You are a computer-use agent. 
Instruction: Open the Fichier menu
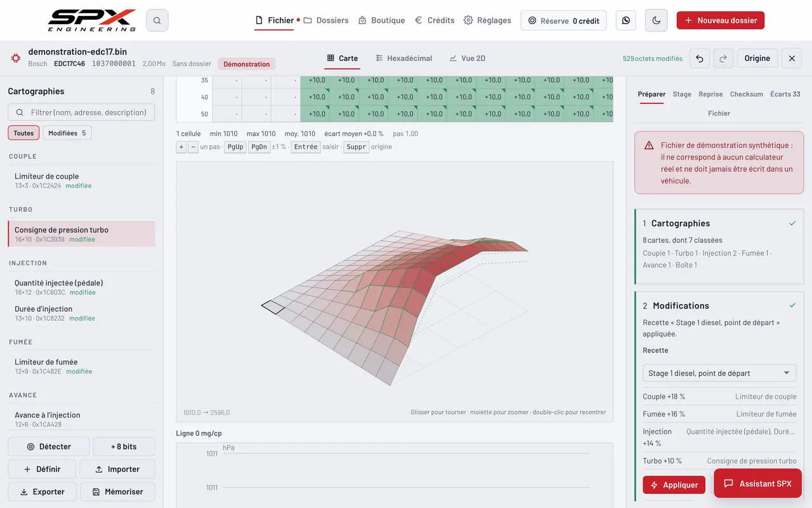tap(275, 20)
